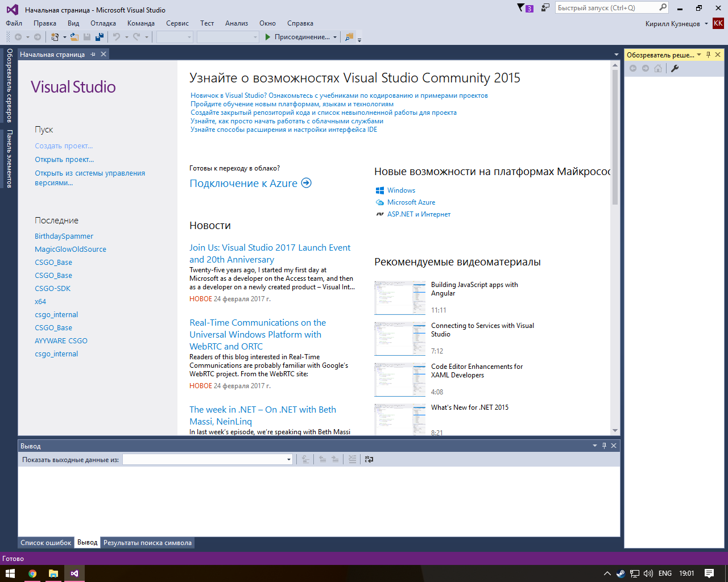Screen dimensions: 728x582
Task: Open the Панель элементов side tab
Action: [9, 159]
